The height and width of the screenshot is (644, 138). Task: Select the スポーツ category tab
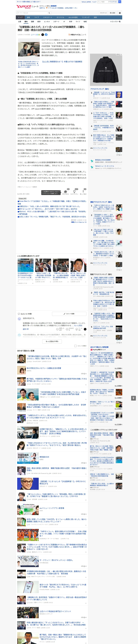(56, 21)
